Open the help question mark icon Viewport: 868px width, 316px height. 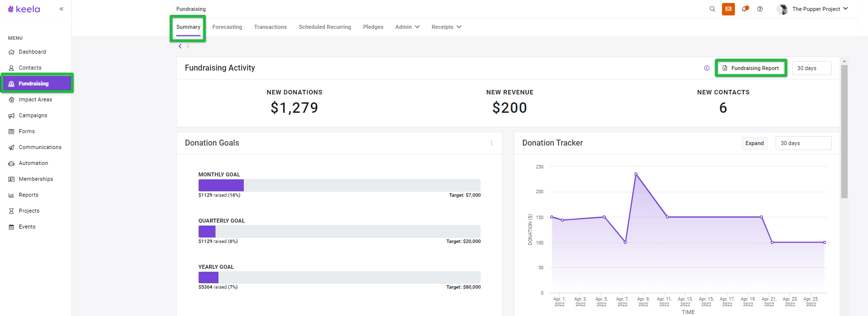(x=760, y=9)
